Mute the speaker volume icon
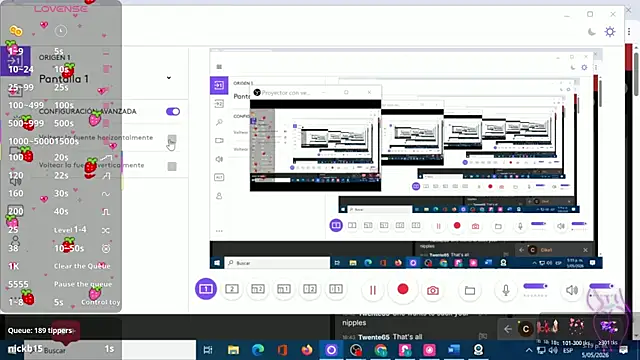 tap(572, 290)
